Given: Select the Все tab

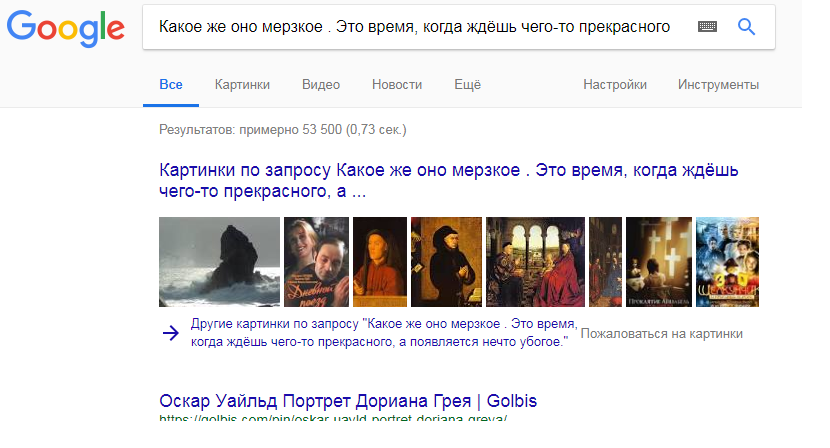Looking at the screenshot, I should coord(171,85).
